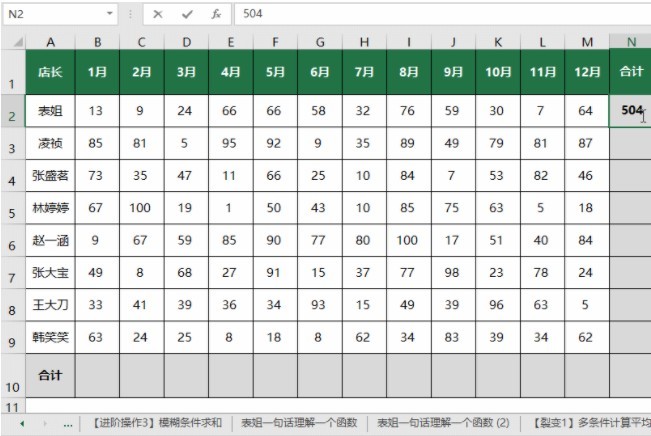Select the name cell 林婷婷
Image resolution: width=651 pixels, height=436 pixels.
[51, 208]
